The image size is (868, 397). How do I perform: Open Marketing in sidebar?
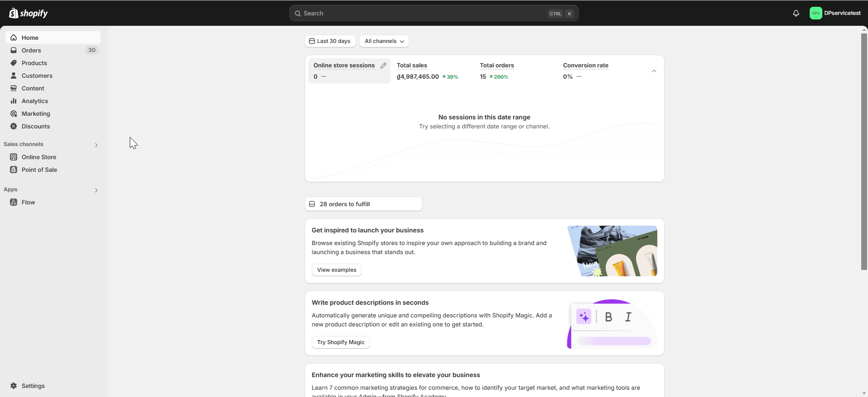53,113
